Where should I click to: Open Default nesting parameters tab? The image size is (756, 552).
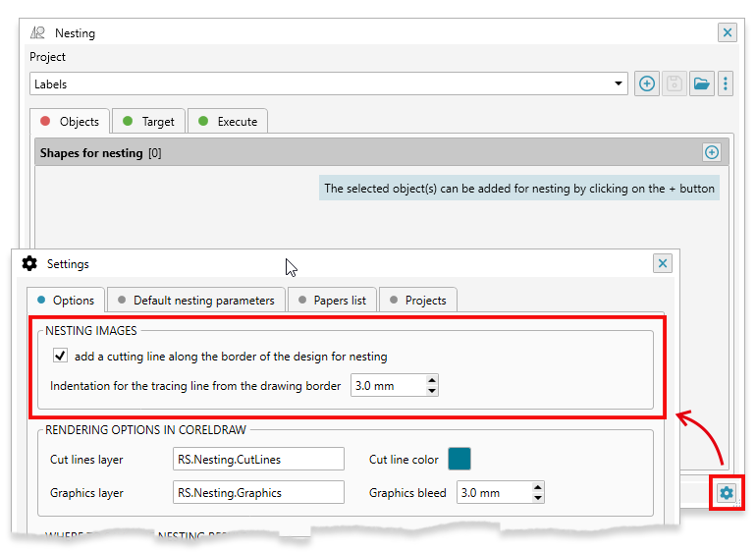(x=196, y=301)
